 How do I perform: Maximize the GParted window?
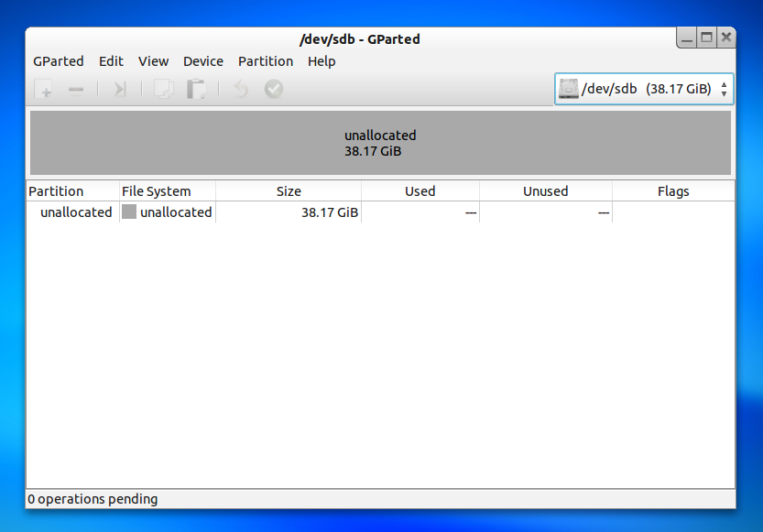click(x=706, y=38)
